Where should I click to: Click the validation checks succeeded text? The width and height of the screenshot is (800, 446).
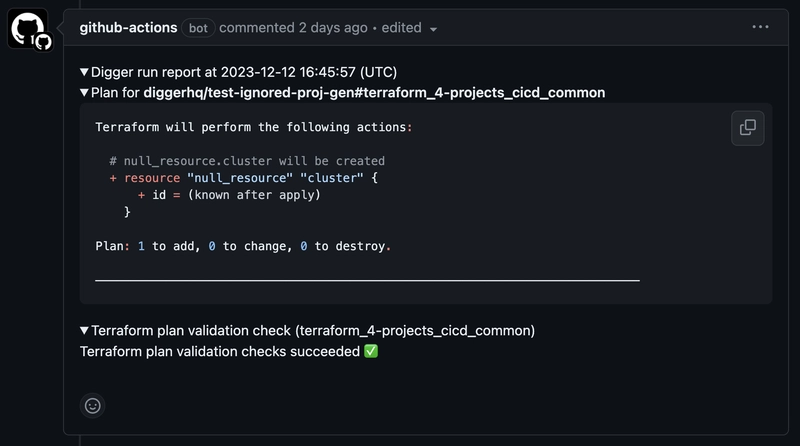(x=220, y=352)
